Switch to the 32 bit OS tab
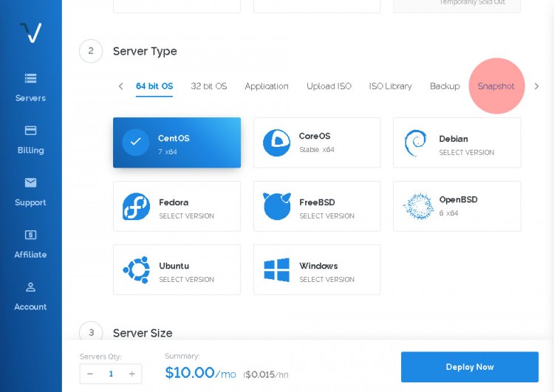 point(209,86)
